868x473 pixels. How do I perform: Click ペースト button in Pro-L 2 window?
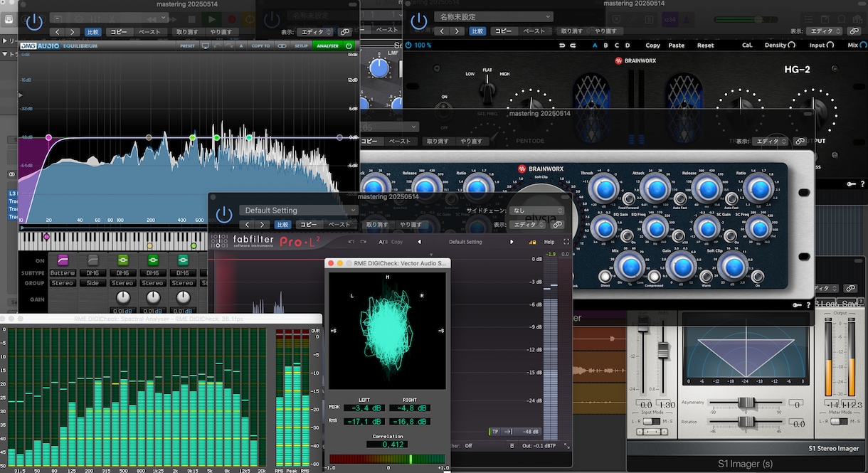pyautogui.click(x=338, y=225)
